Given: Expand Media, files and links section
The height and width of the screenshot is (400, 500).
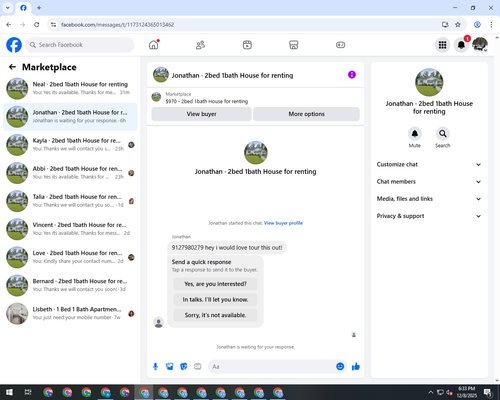Looking at the screenshot, I should tap(429, 199).
